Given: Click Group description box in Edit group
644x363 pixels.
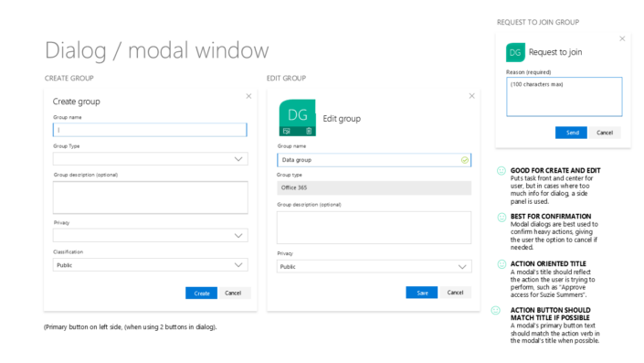Looking at the screenshot, I should click(374, 228).
